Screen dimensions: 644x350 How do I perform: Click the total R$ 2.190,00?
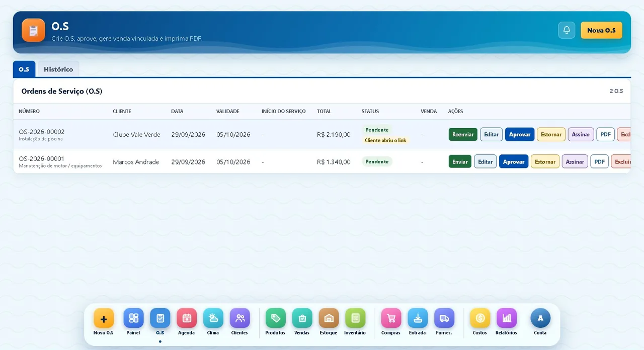(x=334, y=134)
